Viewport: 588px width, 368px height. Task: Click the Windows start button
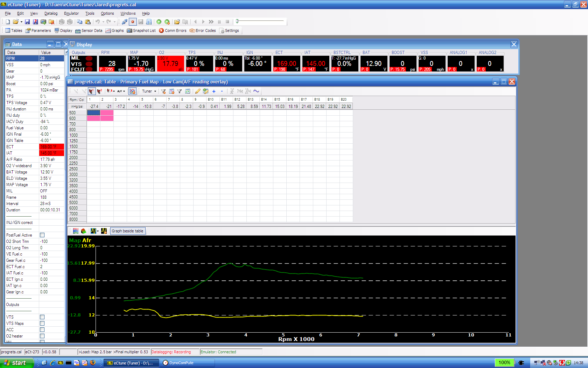click(17, 363)
